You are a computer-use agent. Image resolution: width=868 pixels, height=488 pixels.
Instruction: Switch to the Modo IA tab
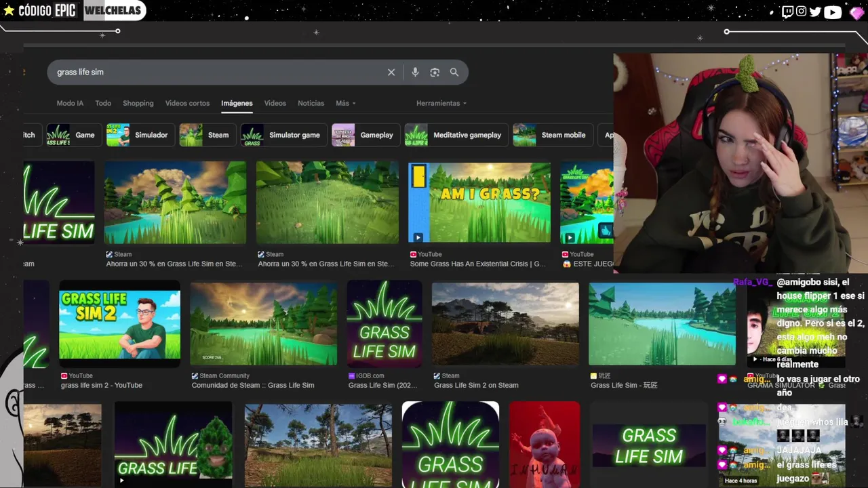[70, 103]
